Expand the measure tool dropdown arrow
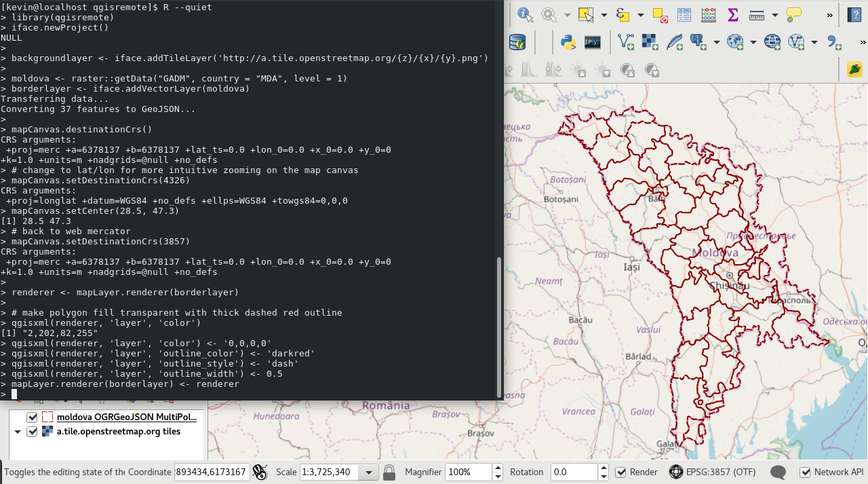This screenshot has width=868, height=484. (774, 15)
